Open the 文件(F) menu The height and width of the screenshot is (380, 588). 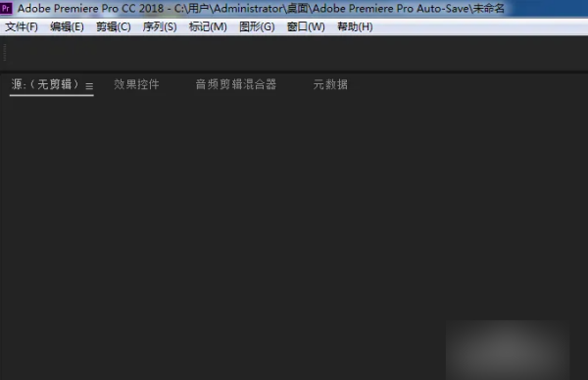coord(22,26)
